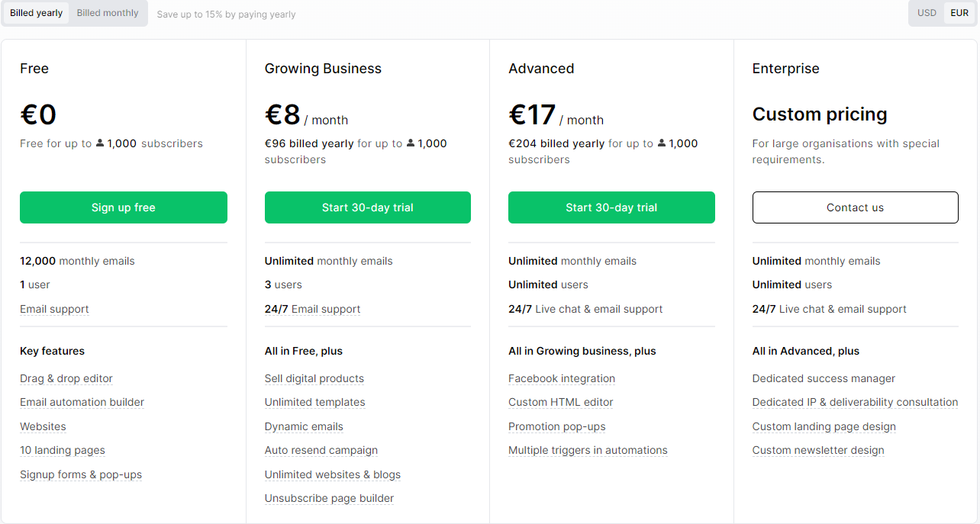Open Custom HTML editor feature details
This screenshot has width=980, height=524.
(x=561, y=402)
